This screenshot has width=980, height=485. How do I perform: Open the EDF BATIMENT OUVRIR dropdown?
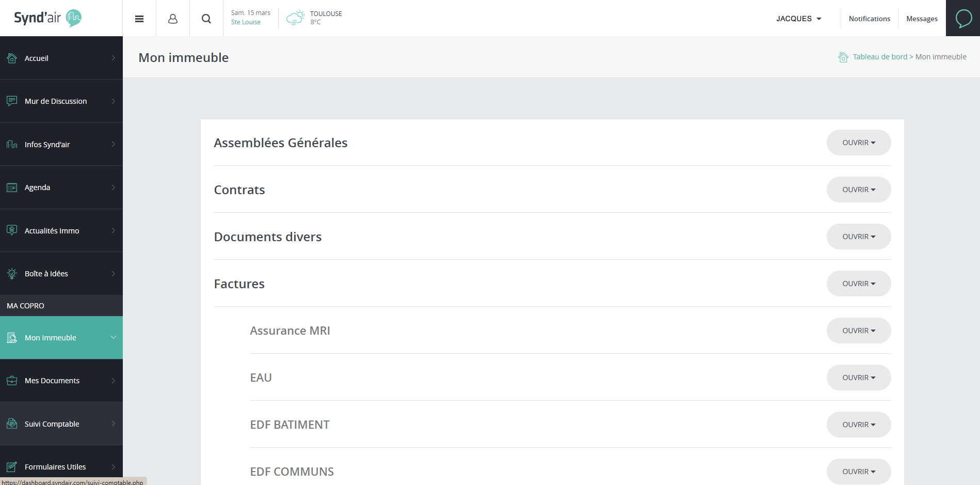coord(859,425)
